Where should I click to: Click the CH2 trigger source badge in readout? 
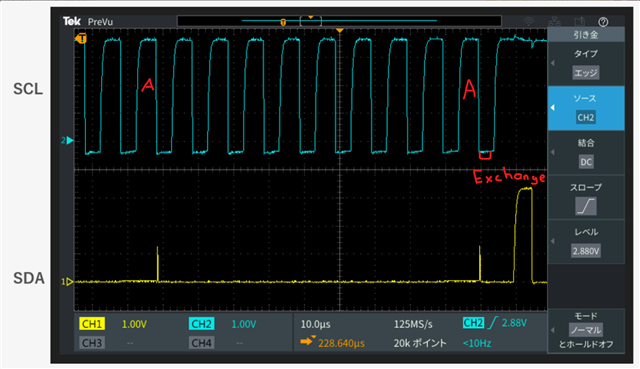[473, 323]
